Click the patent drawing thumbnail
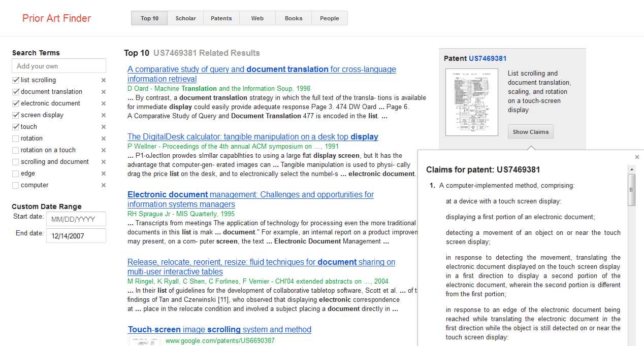The width and height of the screenshot is (644, 346). tap(471, 102)
